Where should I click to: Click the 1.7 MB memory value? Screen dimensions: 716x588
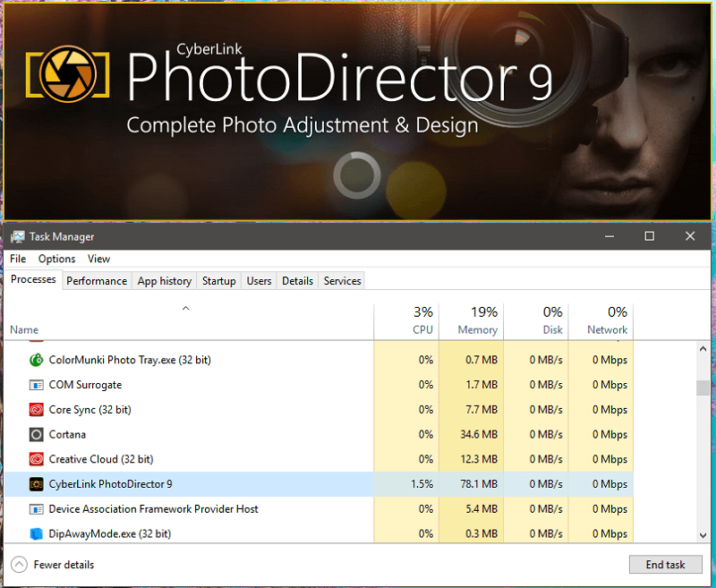coord(482,385)
